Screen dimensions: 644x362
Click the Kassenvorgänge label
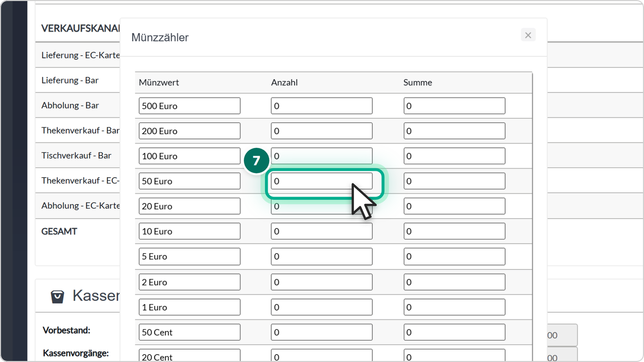coord(75,353)
